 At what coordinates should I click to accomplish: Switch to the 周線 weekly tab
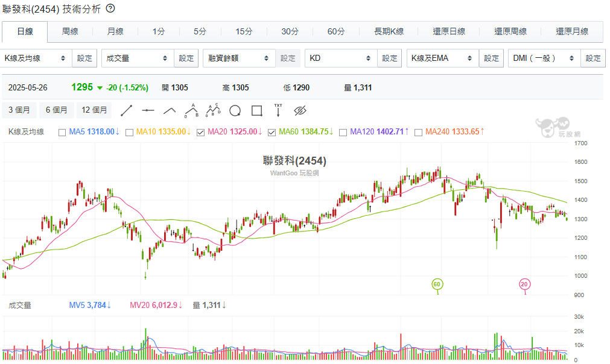(70, 31)
